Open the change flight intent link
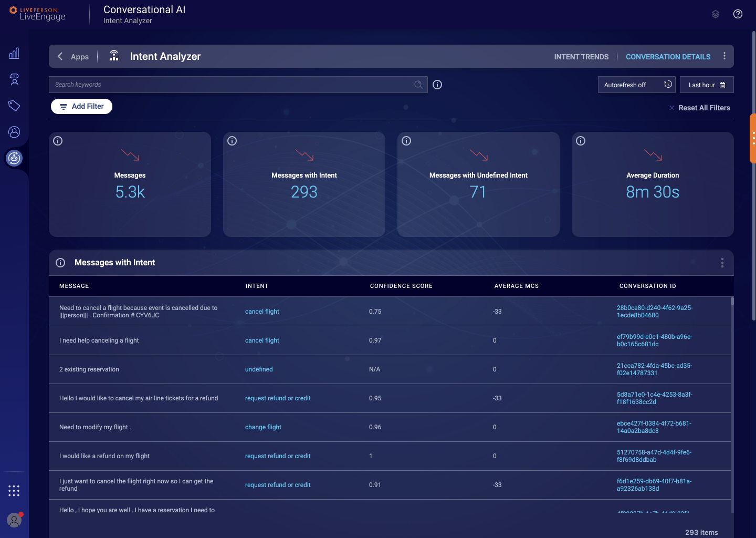Screen dimensions: 756x538 (x=263, y=427)
